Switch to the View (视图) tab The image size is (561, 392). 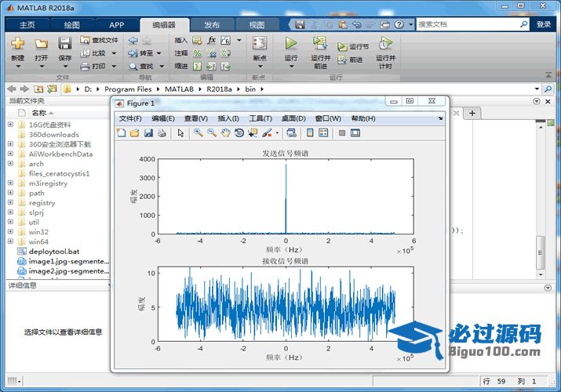click(x=257, y=24)
